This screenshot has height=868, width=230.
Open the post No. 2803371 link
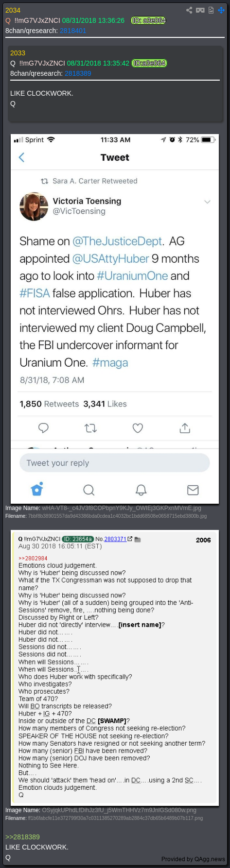[x=115, y=539]
